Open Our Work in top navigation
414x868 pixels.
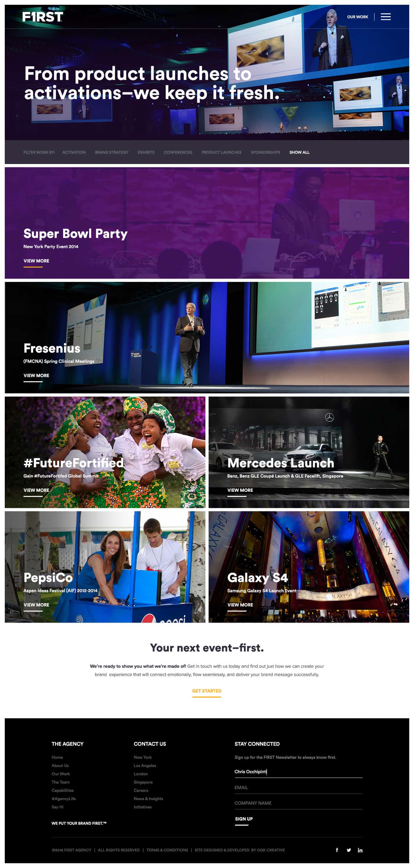tap(357, 17)
